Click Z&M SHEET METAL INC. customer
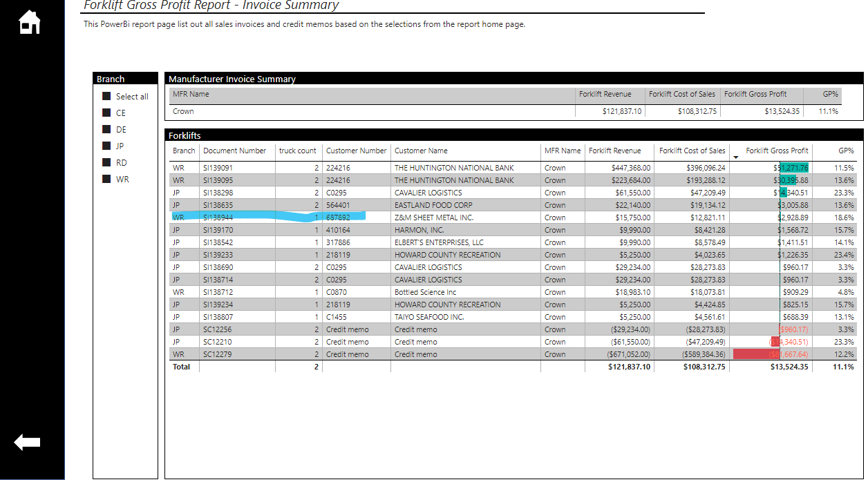Viewport: 868px width, 482px height. (434, 218)
